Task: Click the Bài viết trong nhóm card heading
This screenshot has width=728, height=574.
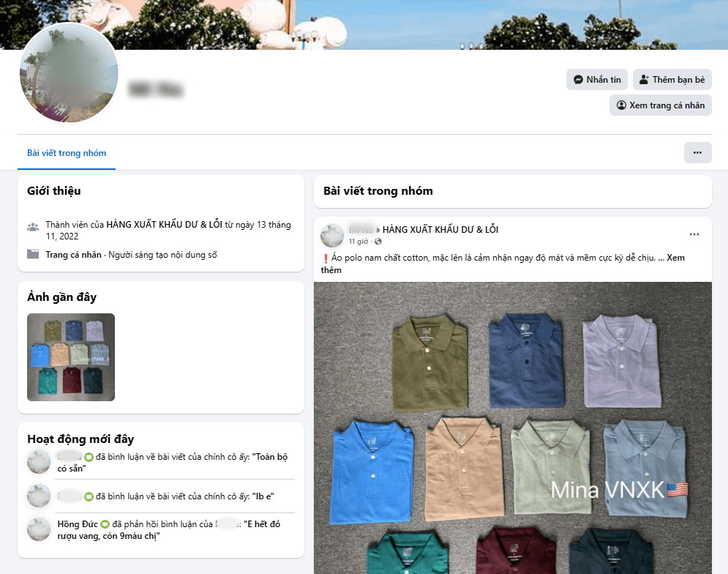Action: click(378, 191)
